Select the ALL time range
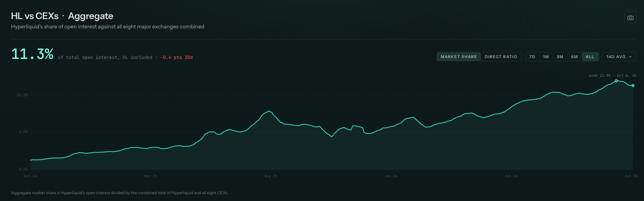This screenshot has width=644, height=201. tap(590, 57)
